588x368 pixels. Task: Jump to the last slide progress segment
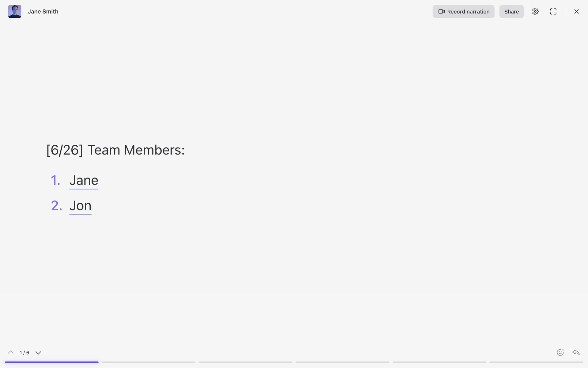point(536,362)
